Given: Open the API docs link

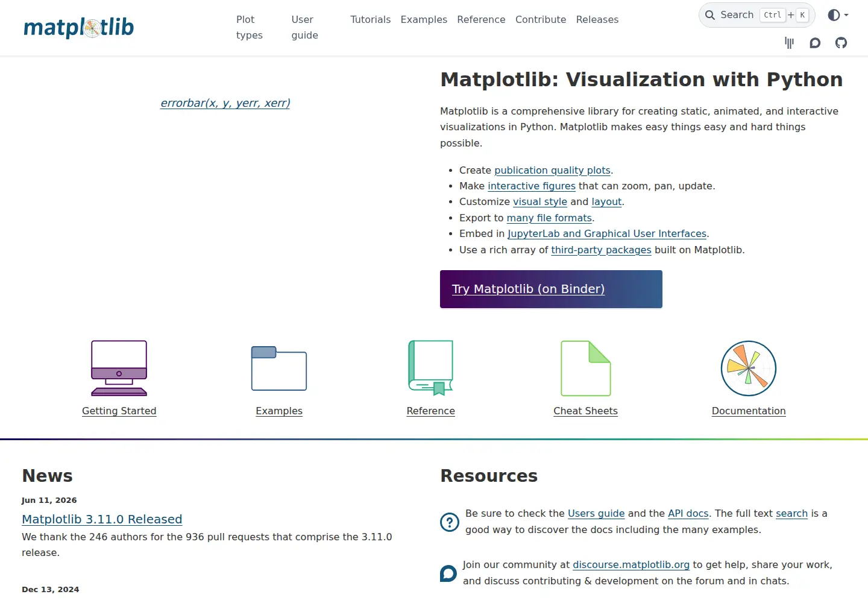Looking at the screenshot, I should click(688, 514).
